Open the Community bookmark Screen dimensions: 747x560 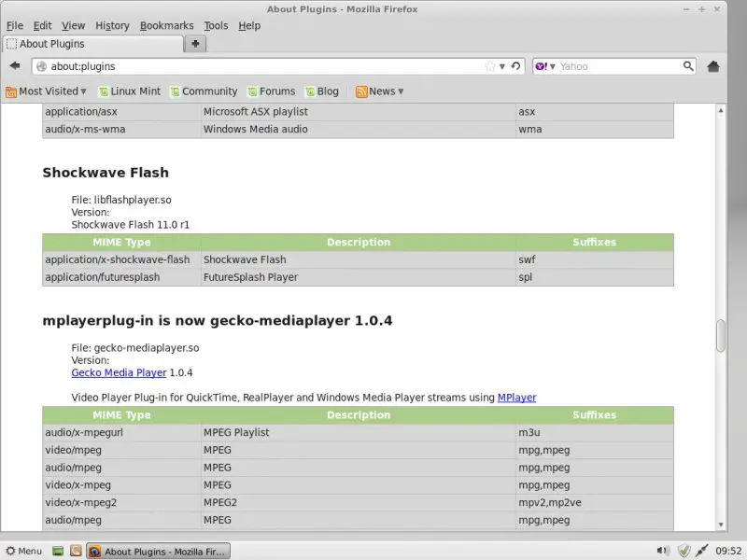pos(204,91)
